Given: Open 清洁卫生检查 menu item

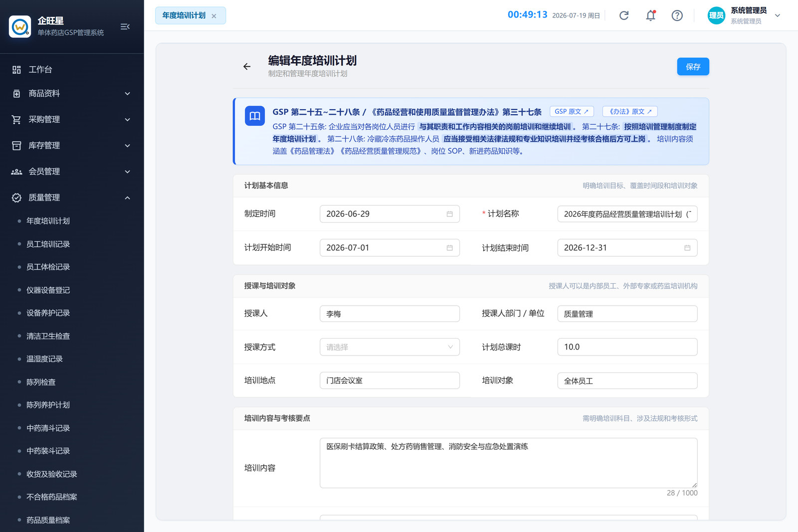Looking at the screenshot, I should pos(48,336).
